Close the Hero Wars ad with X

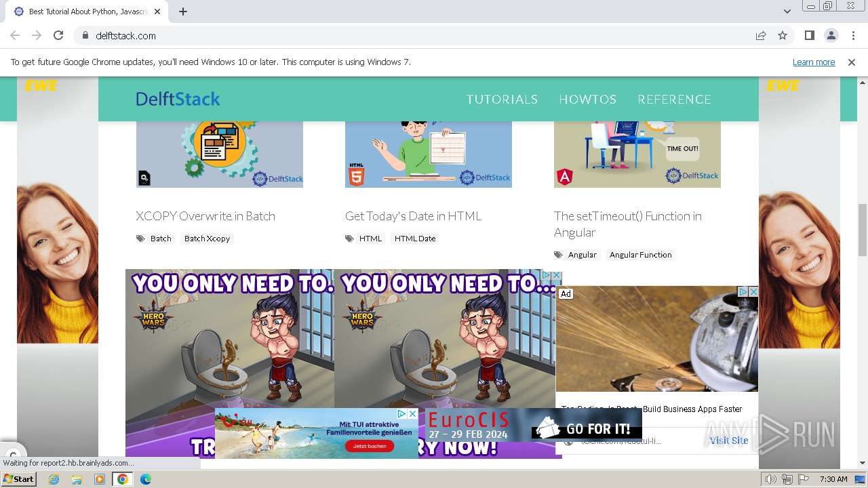557,275
